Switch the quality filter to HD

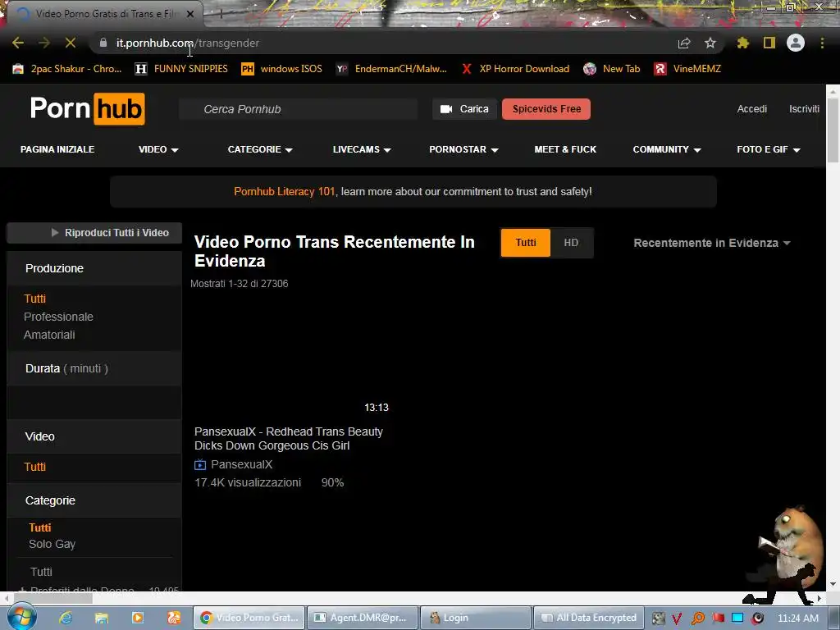(571, 243)
